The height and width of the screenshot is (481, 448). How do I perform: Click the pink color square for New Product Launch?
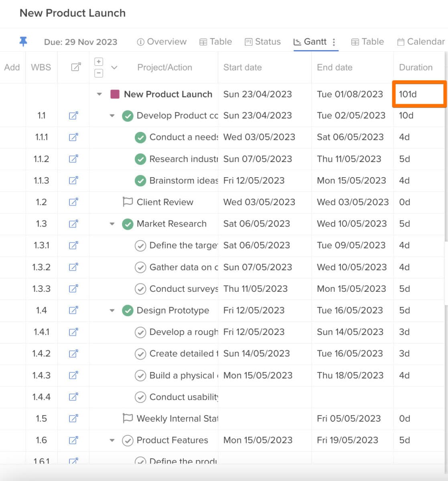point(115,94)
